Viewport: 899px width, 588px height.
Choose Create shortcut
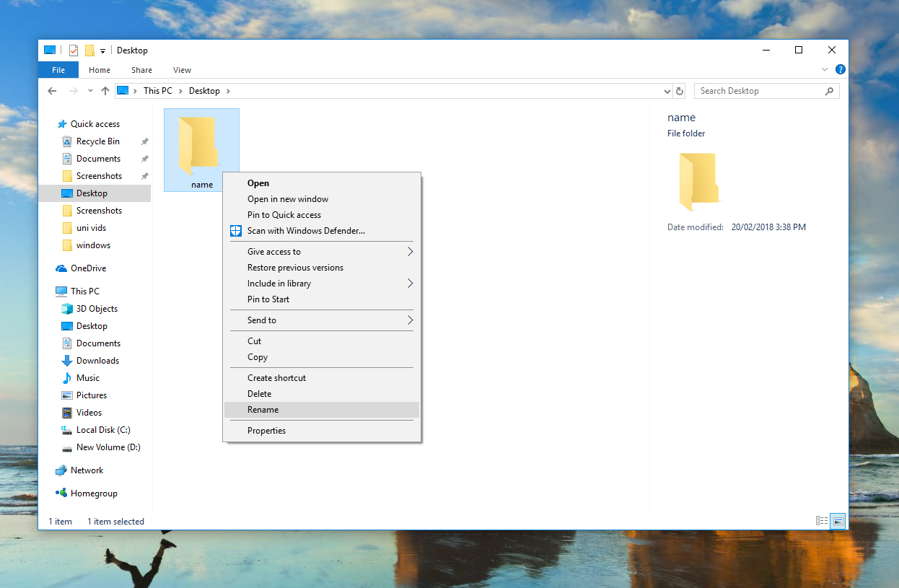(x=321, y=378)
